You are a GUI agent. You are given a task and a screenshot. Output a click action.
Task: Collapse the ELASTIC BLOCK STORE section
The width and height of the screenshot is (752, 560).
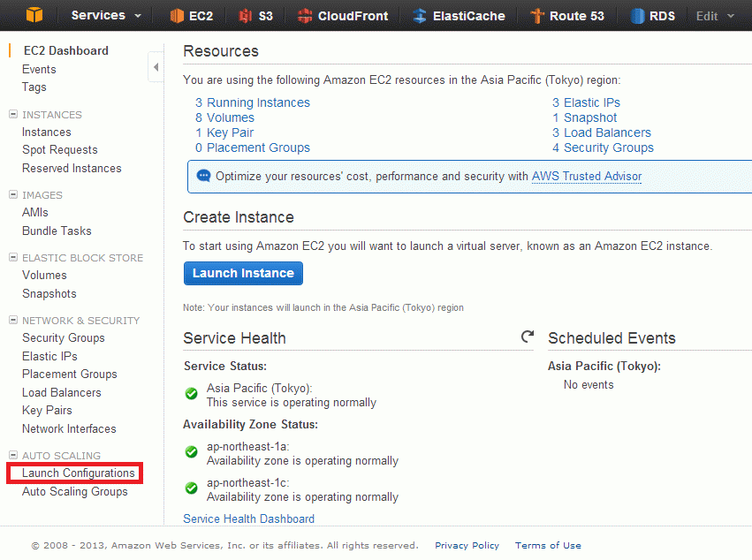(13, 257)
